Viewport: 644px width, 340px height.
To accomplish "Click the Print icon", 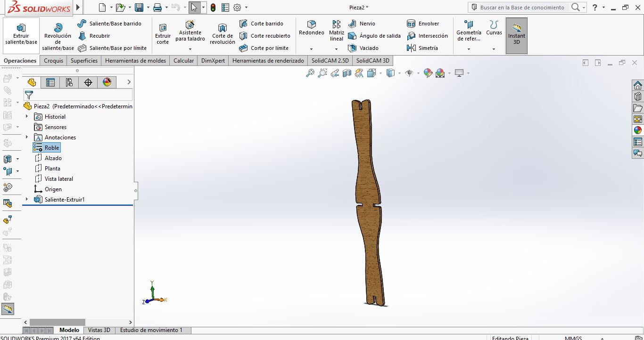I will 157,8.
